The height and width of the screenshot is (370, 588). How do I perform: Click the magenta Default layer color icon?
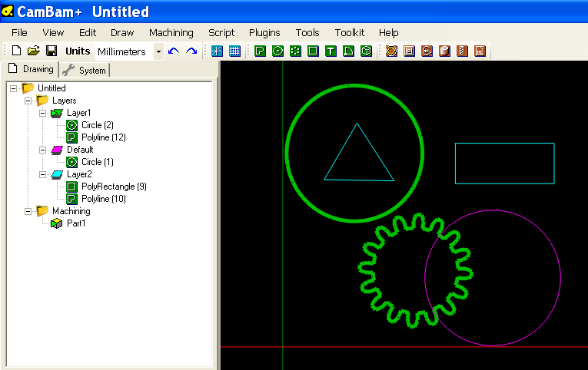(x=57, y=150)
